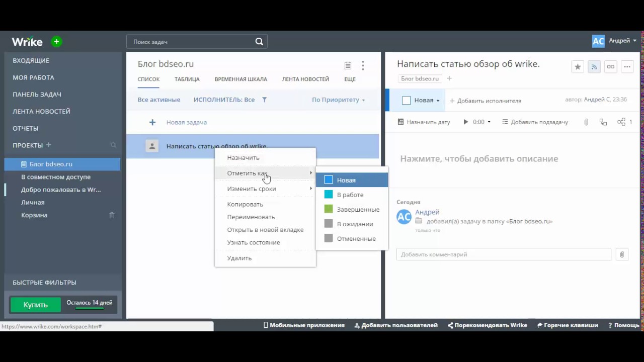Image resolution: width=644 pixels, height=362 pixels.
Task: Open the Новая status dropdown arrow
Action: coord(438,101)
